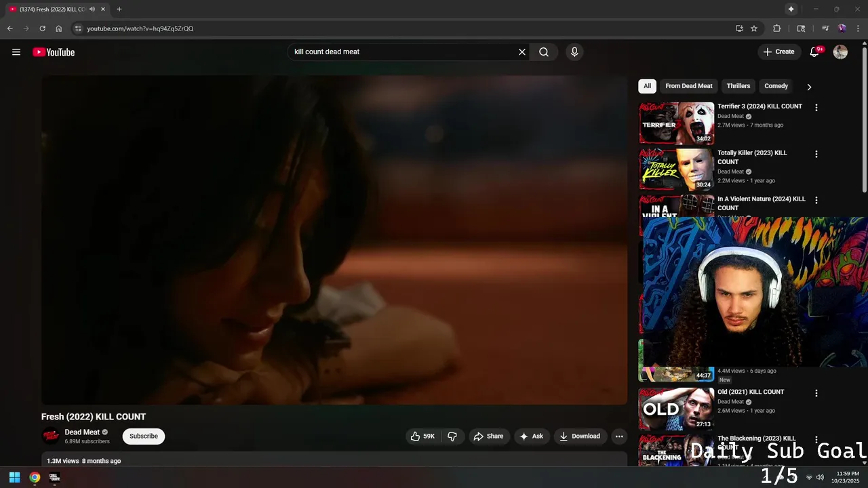Open options menu for In A Violent Nature
This screenshot has height=488, width=868.
(816, 201)
